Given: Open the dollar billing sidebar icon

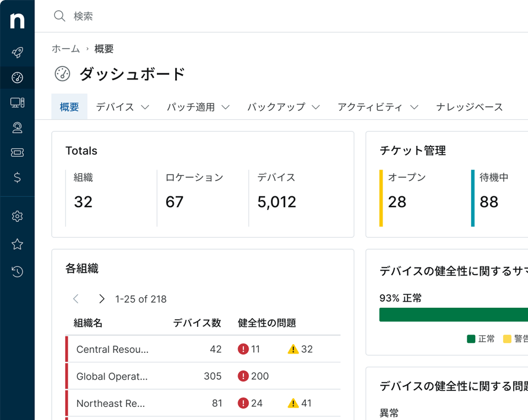Looking at the screenshot, I should click(17, 177).
